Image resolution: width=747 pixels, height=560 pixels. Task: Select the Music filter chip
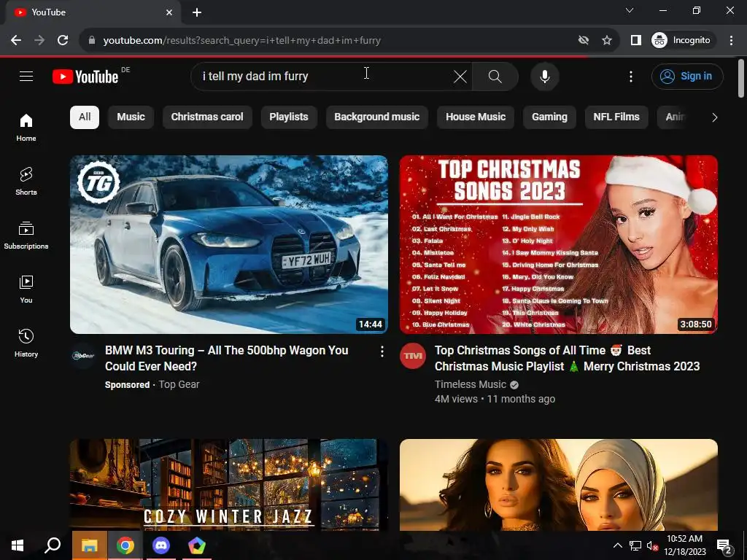coord(131,117)
